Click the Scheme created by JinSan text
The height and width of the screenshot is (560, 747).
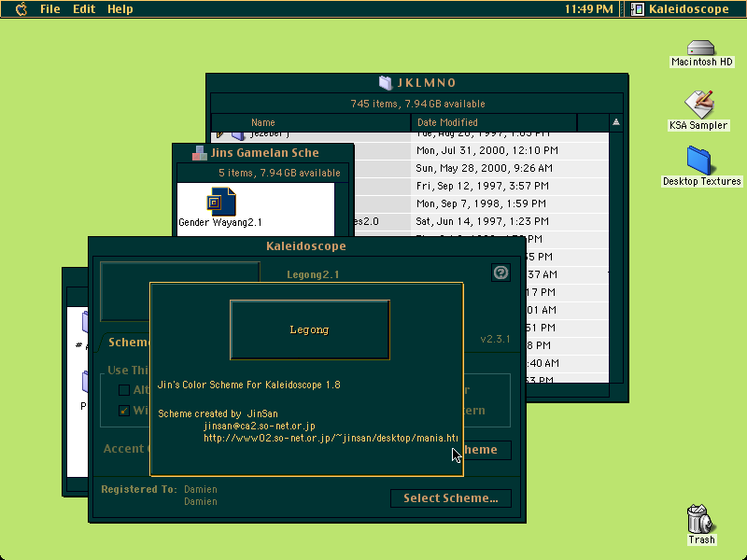pos(218,413)
